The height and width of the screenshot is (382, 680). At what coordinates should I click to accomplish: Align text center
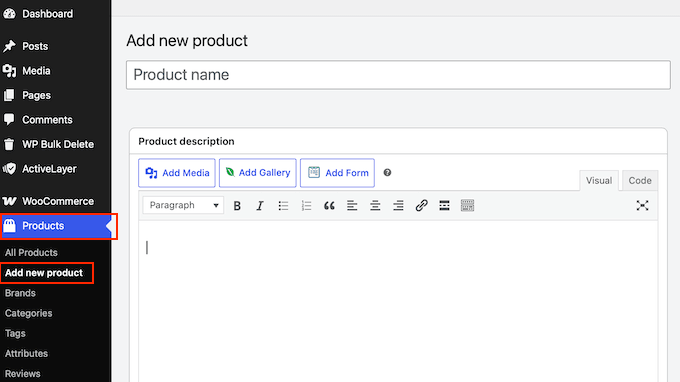(x=375, y=206)
